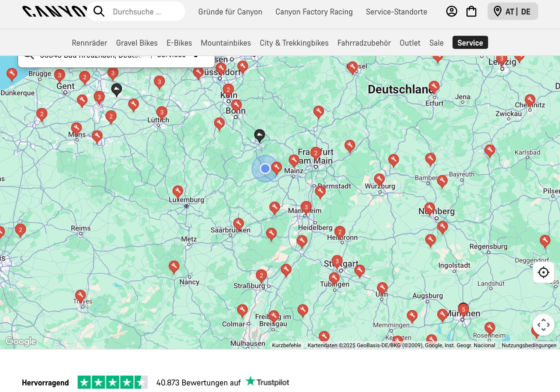The width and height of the screenshot is (560, 392).
Task: Click the locate-me crosshair map button
Action: [x=543, y=272]
